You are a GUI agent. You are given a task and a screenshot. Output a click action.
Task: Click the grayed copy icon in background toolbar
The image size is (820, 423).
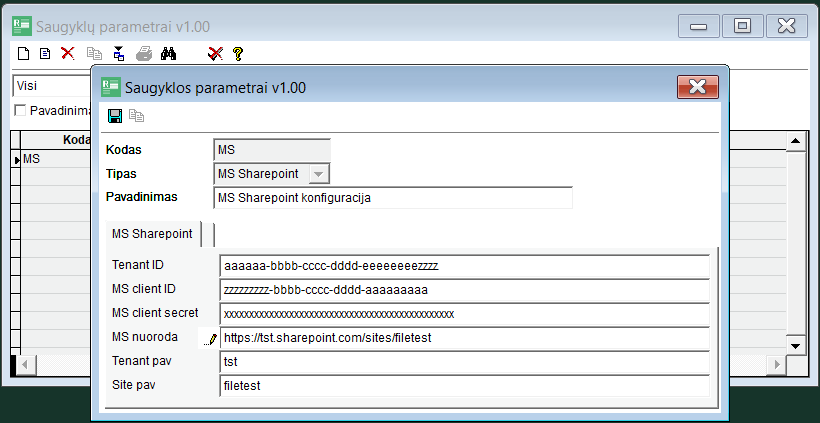[x=94, y=53]
